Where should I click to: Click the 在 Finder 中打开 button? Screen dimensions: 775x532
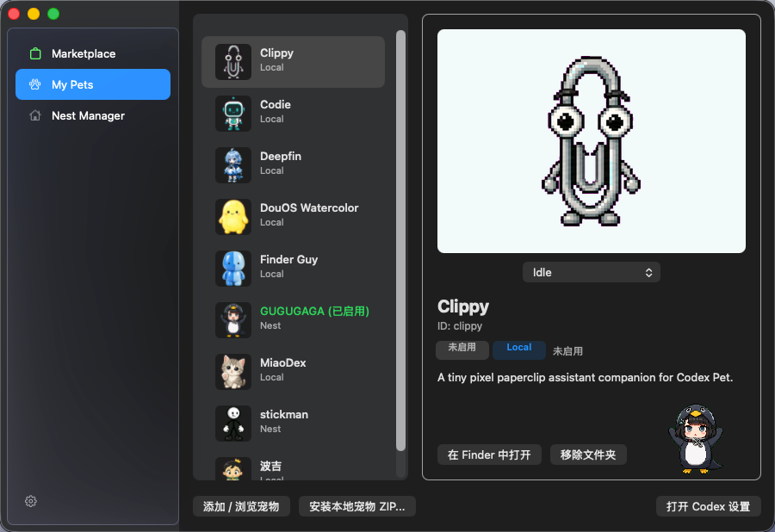(489, 455)
